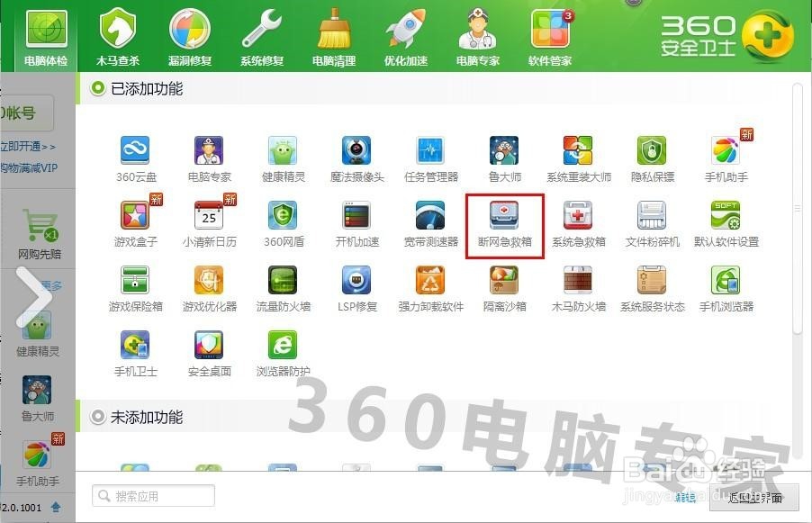Open the 电脑体检 tab
This screenshot has width=812, height=523.
(46, 39)
